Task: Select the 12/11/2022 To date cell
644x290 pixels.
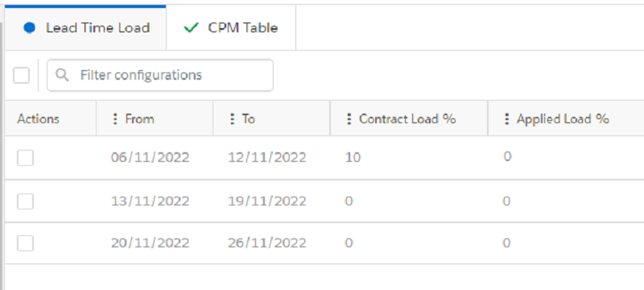Action: [x=267, y=157]
